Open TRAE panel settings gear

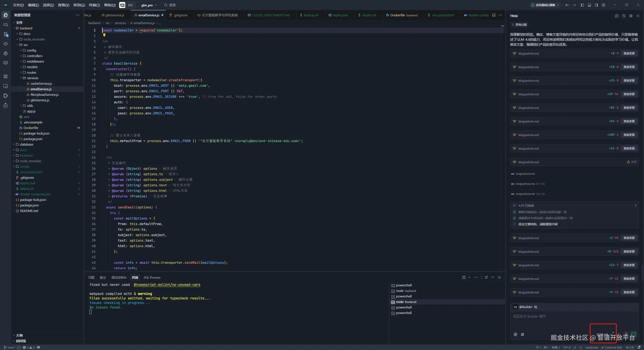pyautogui.click(x=631, y=16)
